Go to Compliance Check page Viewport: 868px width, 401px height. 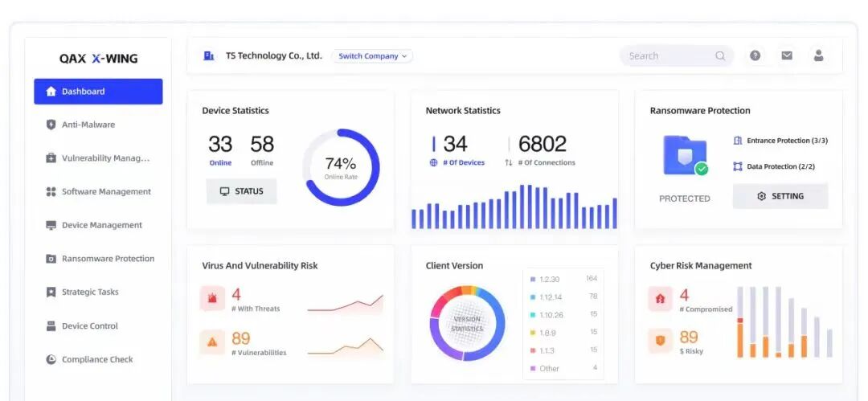pos(96,359)
